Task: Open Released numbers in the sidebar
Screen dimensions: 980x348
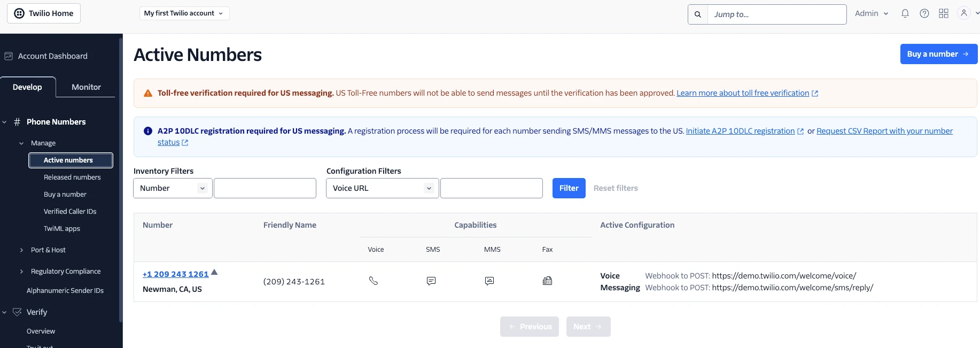Action: click(x=72, y=177)
